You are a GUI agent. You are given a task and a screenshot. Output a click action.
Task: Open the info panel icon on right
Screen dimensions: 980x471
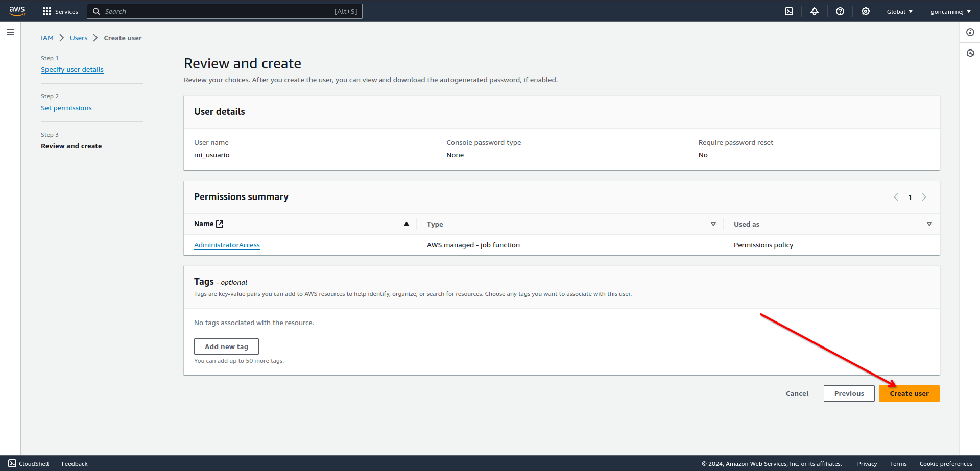[x=970, y=32]
